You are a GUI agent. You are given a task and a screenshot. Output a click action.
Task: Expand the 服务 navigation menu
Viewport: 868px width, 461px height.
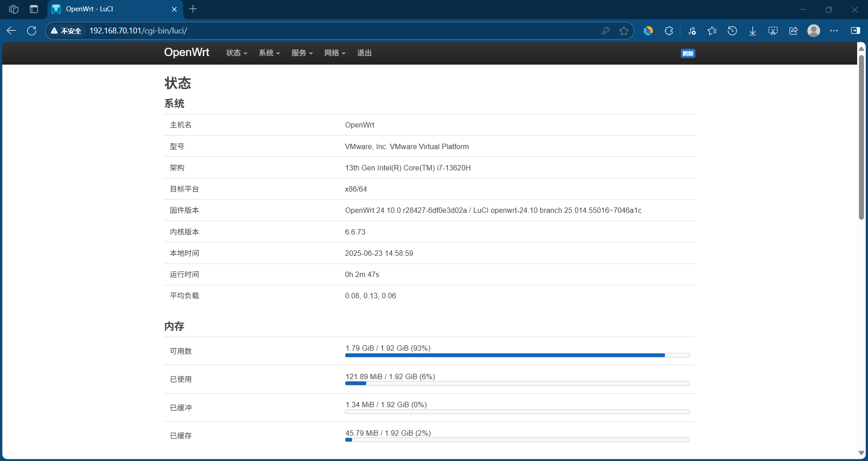pos(302,53)
